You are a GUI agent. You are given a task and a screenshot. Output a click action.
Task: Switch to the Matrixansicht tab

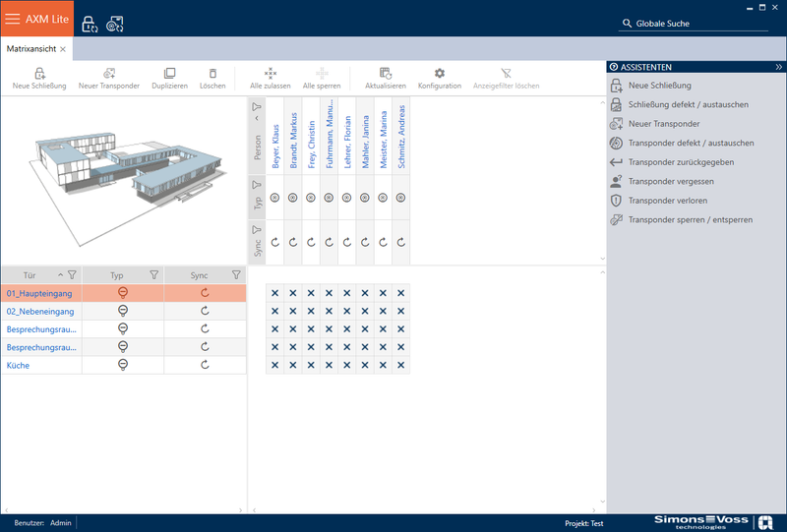coord(31,49)
